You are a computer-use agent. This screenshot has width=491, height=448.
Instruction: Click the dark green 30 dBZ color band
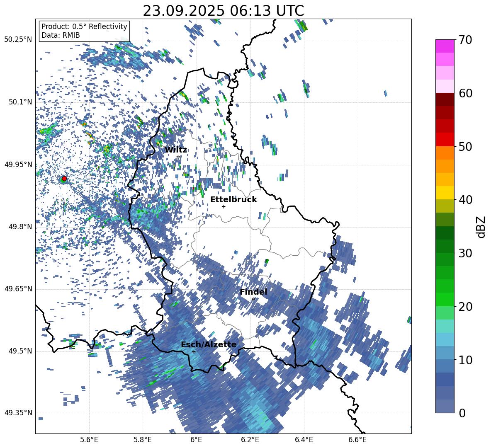[445, 246]
